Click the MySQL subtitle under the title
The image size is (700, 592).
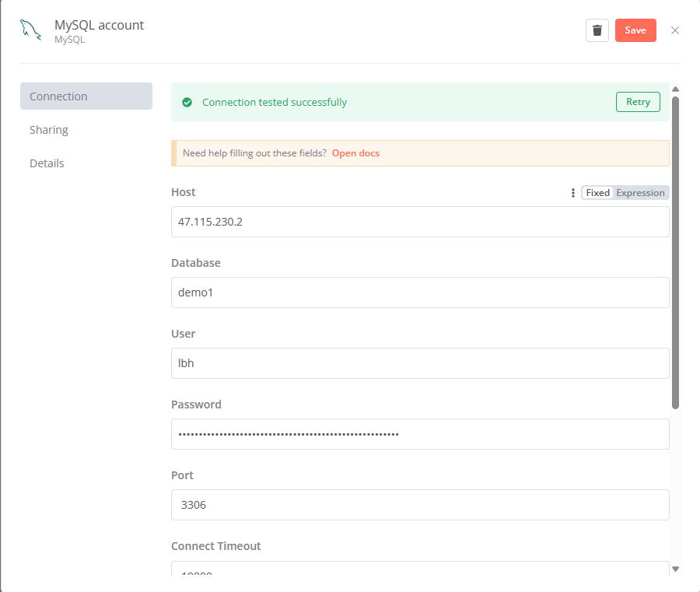(x=70, y=40)
